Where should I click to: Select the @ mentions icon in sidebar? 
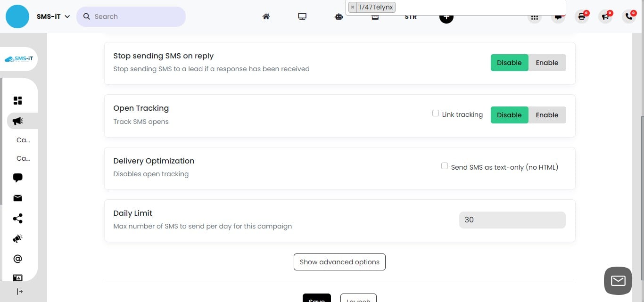pyautogui.click(x=17, y=258)
